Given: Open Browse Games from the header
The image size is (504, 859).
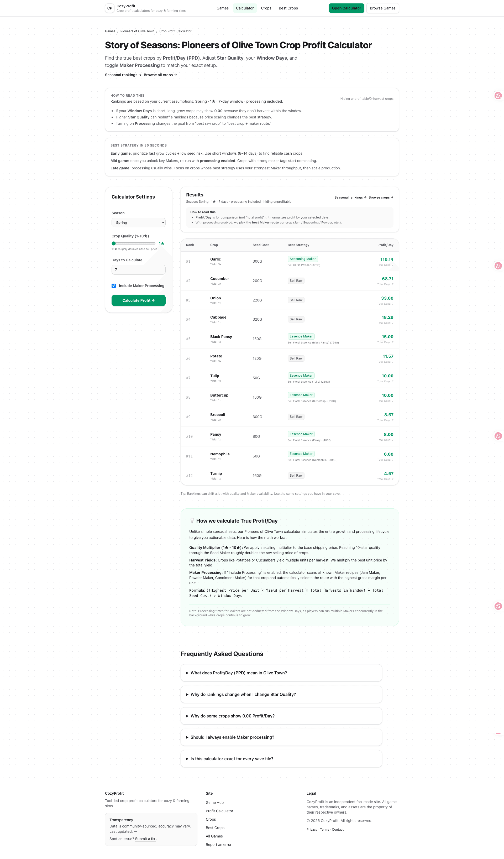Looking at the screenshot, I should click(382, 8).
